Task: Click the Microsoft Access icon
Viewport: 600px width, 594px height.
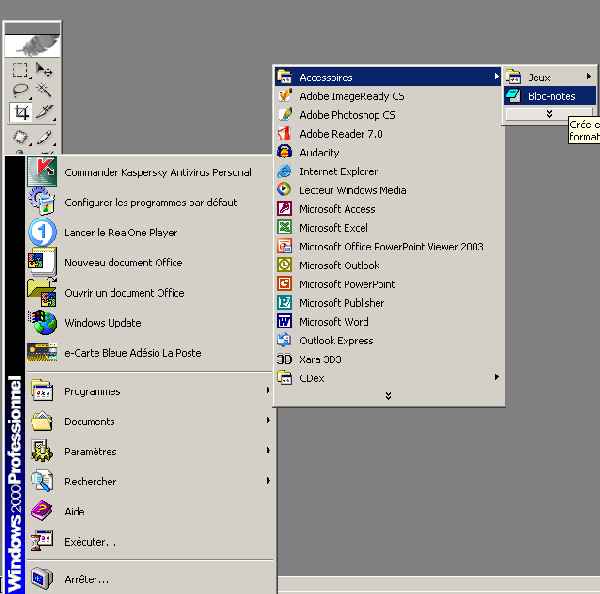Action: [x=284, y=209]
